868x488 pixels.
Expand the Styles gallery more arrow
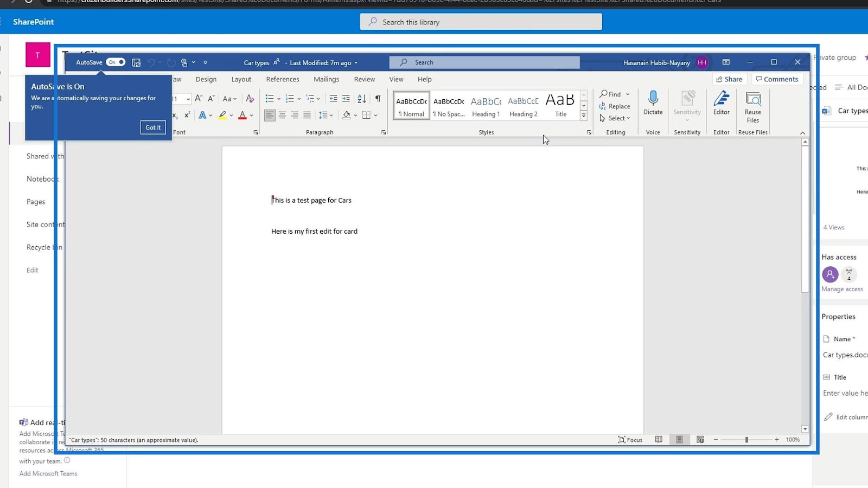(584, 116)
